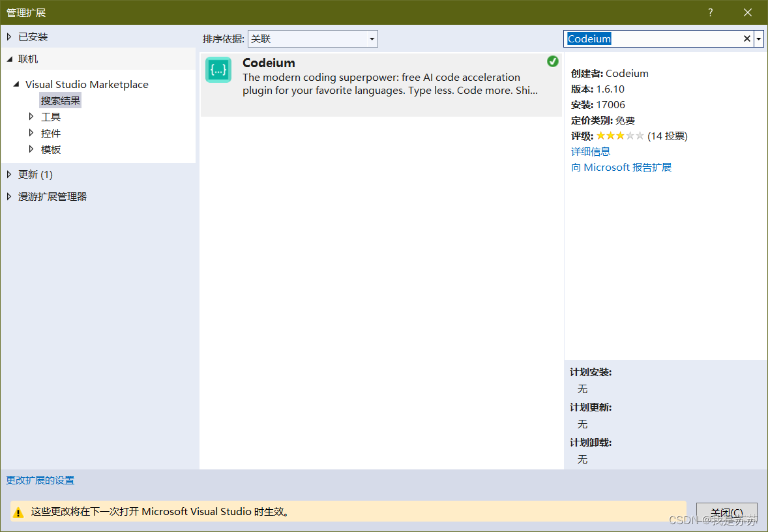Click the help question mark in title bar
The height and width of the screenshot is (532, 768).
[710, 13]
